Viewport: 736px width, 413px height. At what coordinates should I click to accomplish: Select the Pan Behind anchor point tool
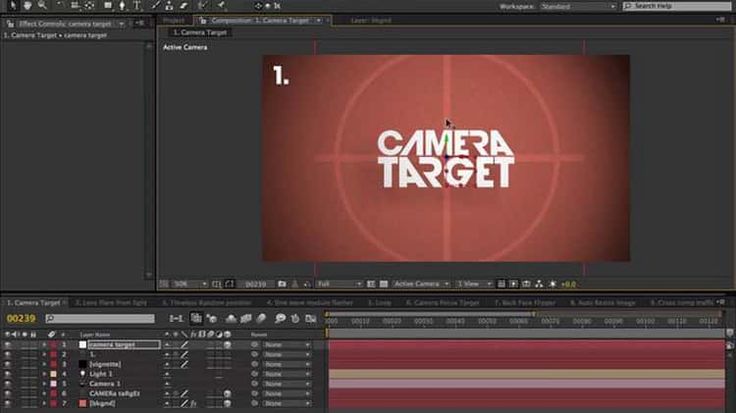coord(90,6)
